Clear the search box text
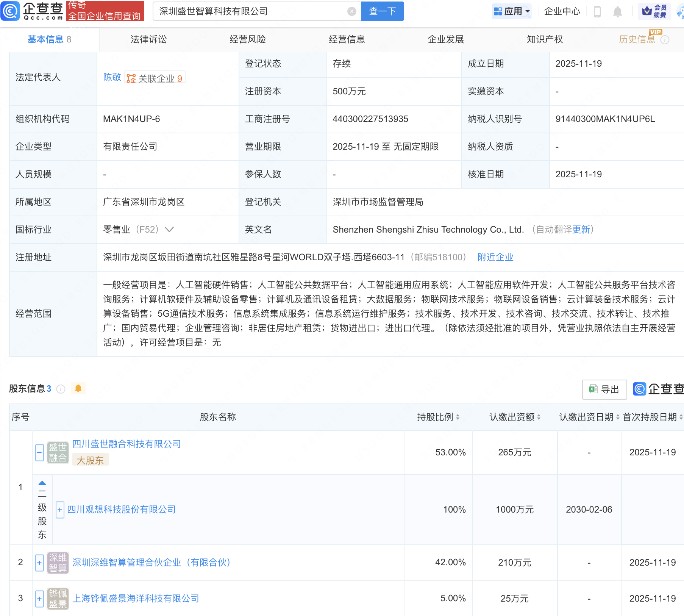 tap(351, 11)
